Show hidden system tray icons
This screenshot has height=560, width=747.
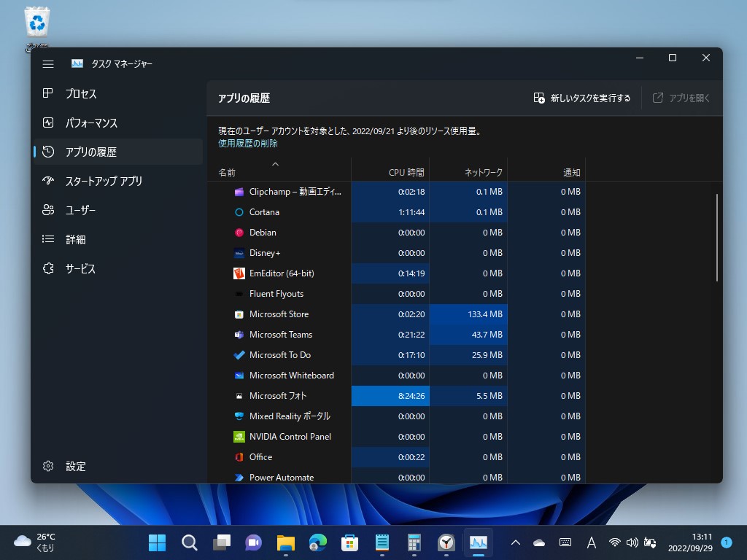tap(516, 542)
